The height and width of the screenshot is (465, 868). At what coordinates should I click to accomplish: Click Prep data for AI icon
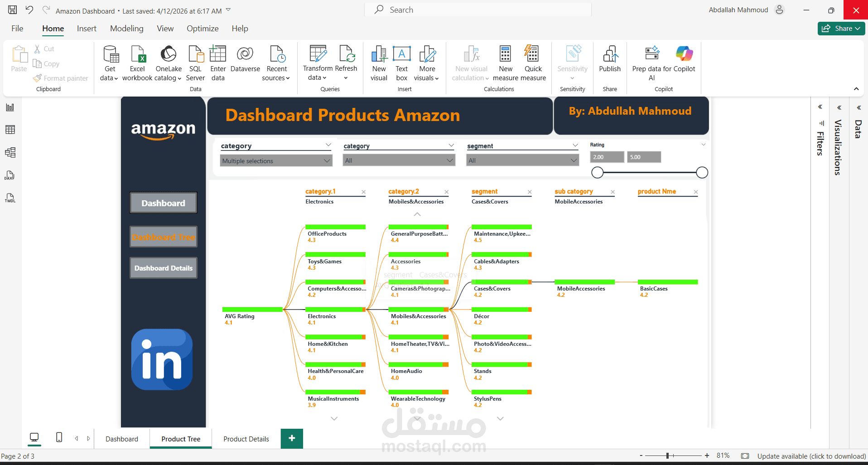[652, 53]
